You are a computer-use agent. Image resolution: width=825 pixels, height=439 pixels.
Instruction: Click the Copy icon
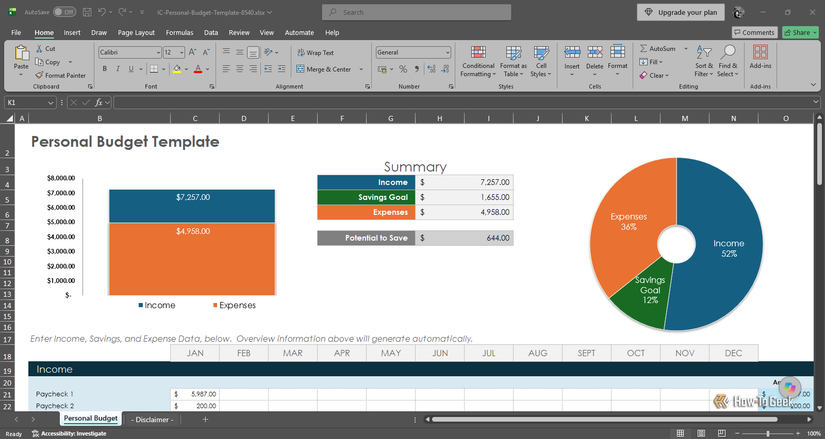click(x=39, y=62)
